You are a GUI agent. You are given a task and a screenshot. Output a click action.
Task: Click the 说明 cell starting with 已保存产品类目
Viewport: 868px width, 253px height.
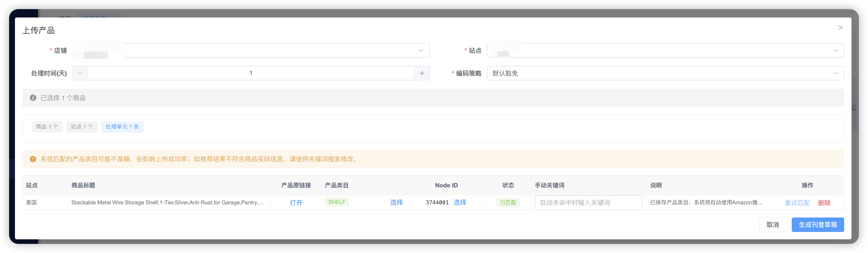click(x=706, y=202)
